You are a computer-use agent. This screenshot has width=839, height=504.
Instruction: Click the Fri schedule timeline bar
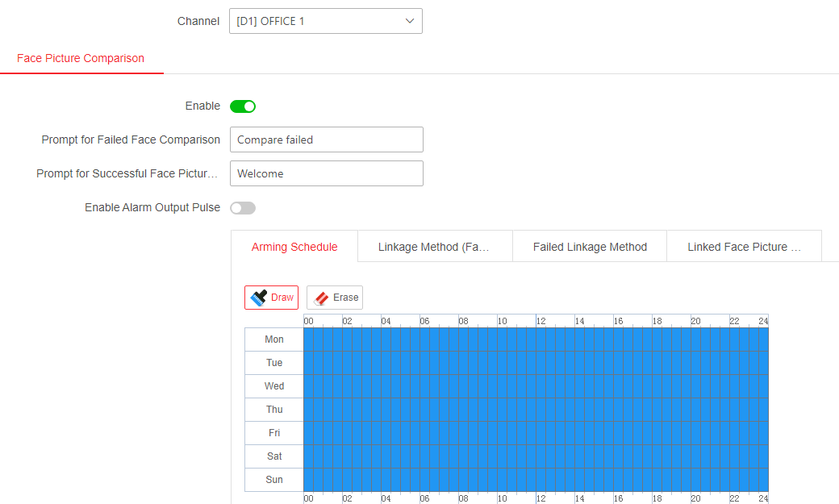point(536,433)
